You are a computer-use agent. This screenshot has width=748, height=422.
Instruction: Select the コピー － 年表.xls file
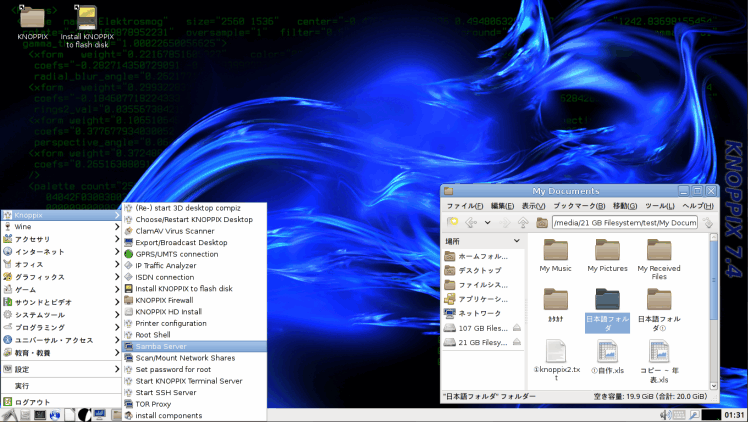tap(659, 361)
